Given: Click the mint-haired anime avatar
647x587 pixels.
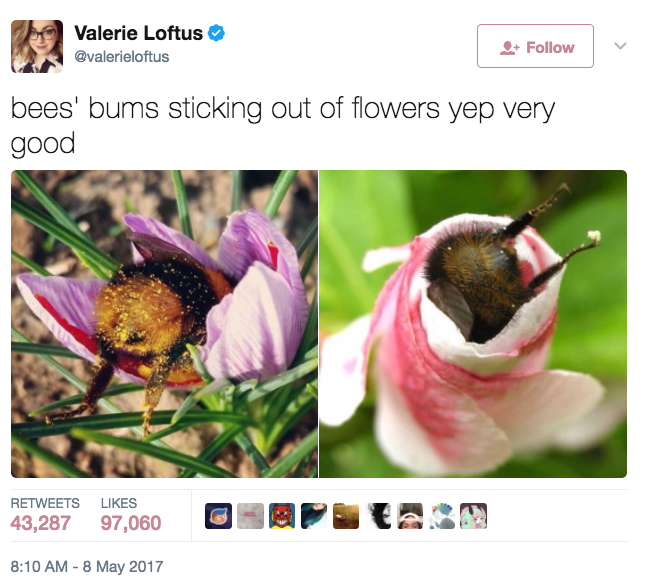Looking at the screenshot, I should coord(473,516).
